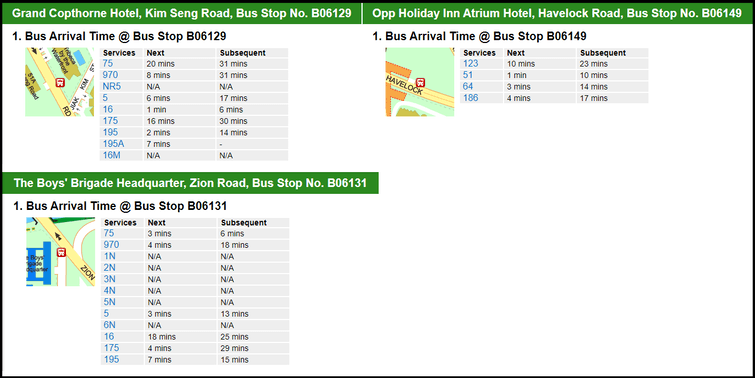
Task: Click service 4N night bus link
Action: (x=110, y=291)
